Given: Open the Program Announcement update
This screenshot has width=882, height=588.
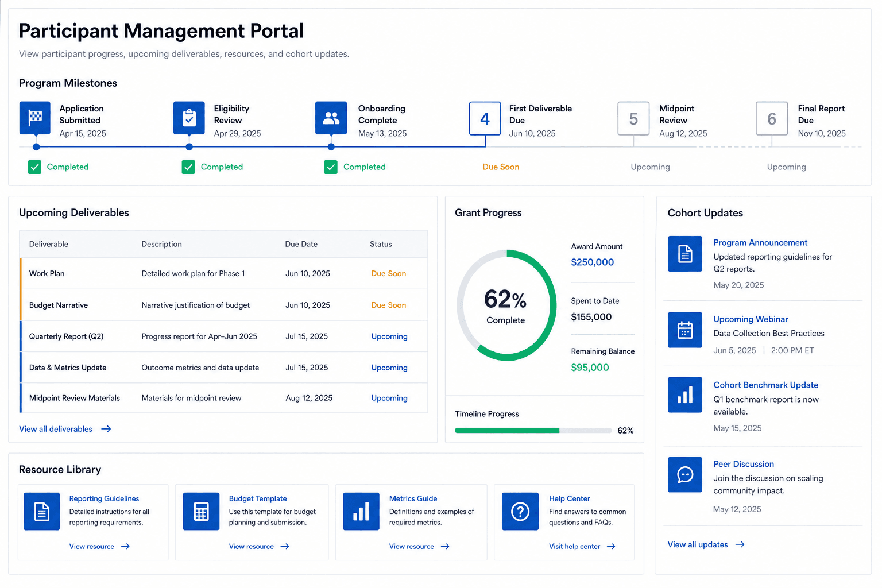Looking at the screenshot, I should (760, 243).
